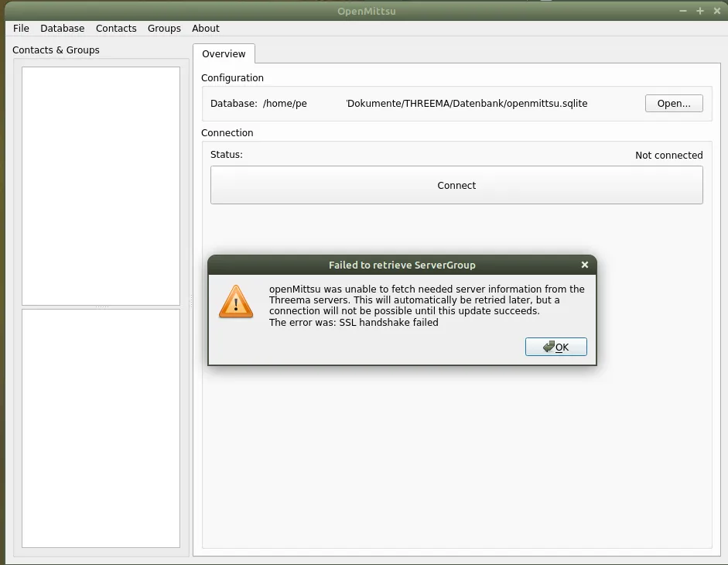Open the About menu
This screenshot has height=565, width=728.
206,29
